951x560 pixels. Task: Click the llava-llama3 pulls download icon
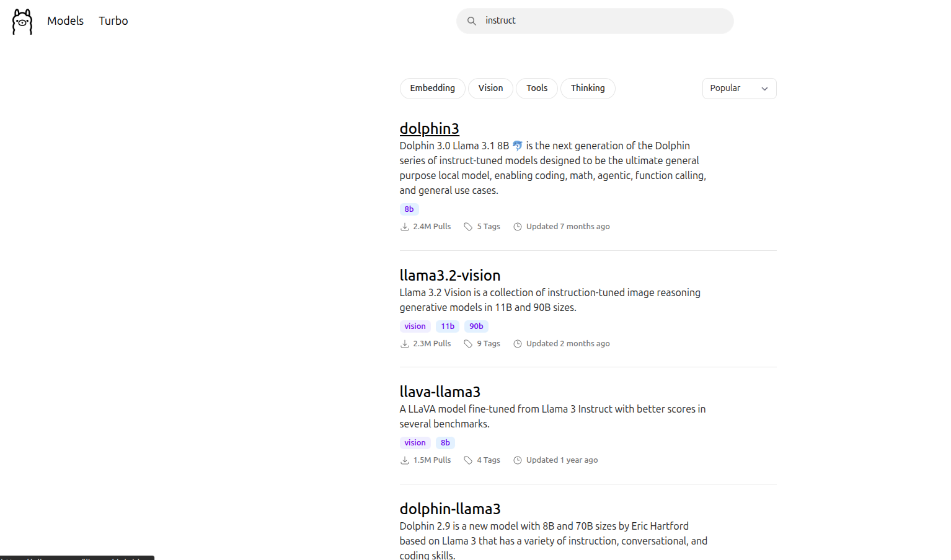tap(405, 460)
